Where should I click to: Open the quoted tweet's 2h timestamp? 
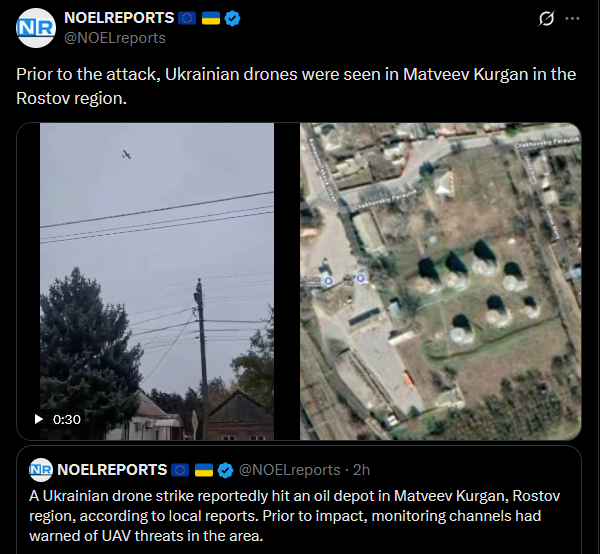click(x=362, y=470)
